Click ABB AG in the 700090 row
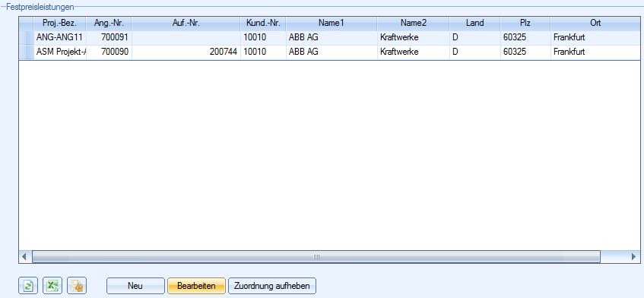The height and width of the screenshot is (298, 644). (x=332, y=52)
